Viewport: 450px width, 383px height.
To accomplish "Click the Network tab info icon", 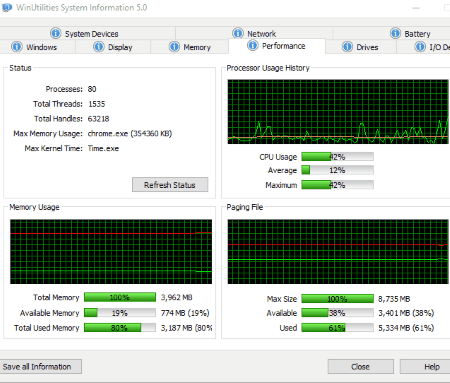I will pos(238,33).
